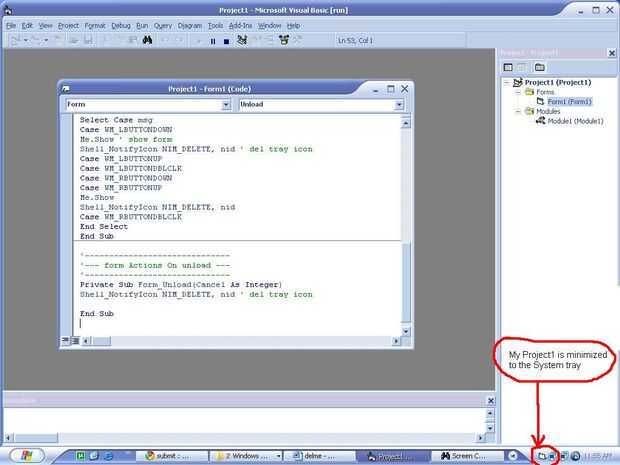Viewport: 620px width, 465px height.
Task: Open the Edit menu
Action: point(27,26)
